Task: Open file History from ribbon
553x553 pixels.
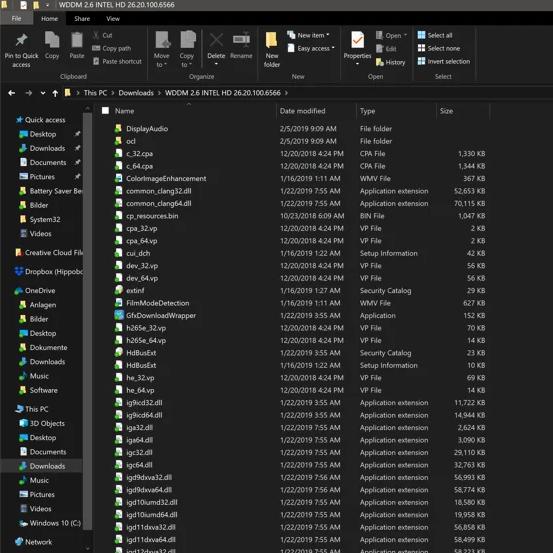Action: coord(390,62)
